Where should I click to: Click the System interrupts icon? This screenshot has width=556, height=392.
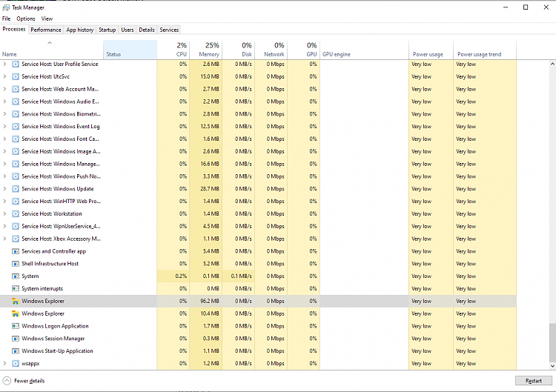click(x=16, y=288)
